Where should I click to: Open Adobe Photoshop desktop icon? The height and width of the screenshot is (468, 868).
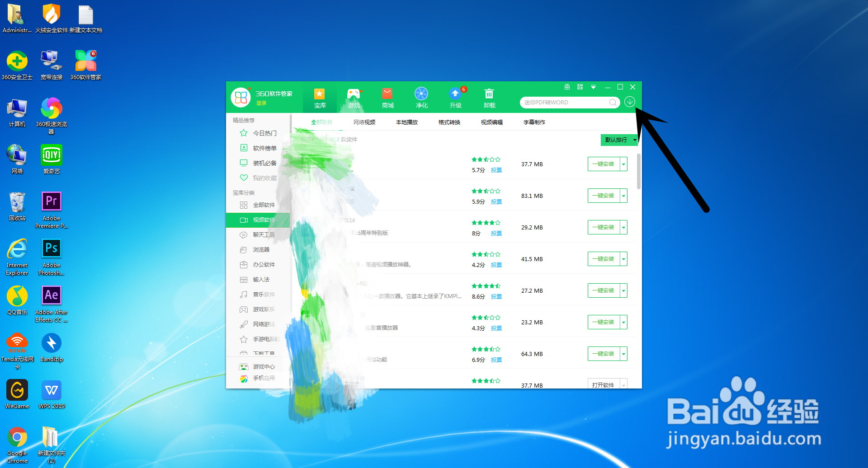(x=51, y=257)
